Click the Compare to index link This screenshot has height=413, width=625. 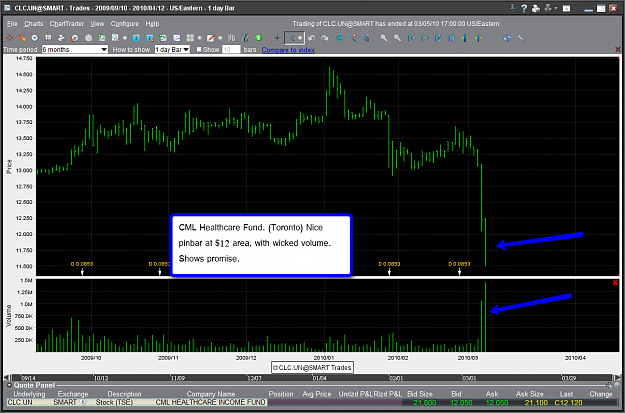tap(288, 50)
